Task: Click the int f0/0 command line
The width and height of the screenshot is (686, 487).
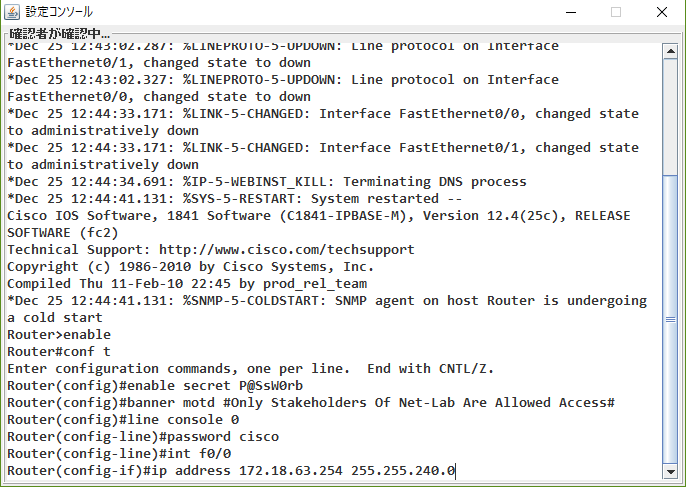Action: click(119, 454)
